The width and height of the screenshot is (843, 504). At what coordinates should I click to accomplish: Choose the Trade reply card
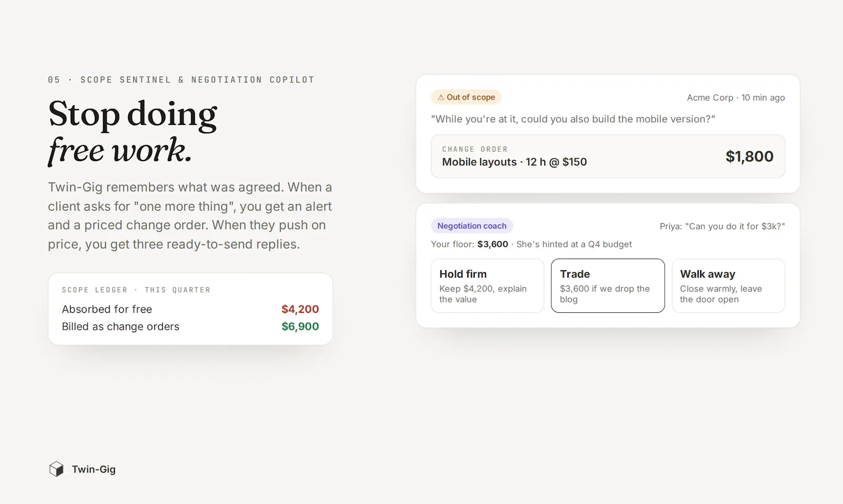pyautogui.click(x=607, y=285)
